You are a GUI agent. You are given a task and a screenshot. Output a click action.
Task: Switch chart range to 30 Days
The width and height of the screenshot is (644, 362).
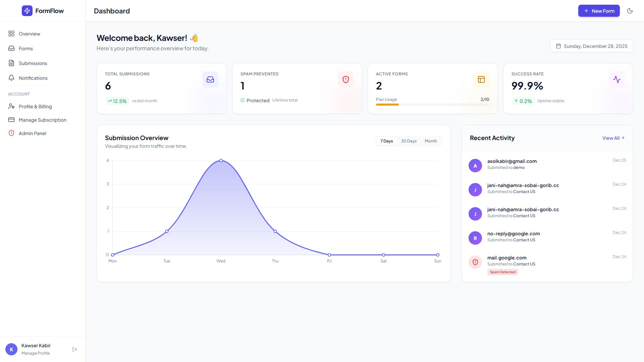point(409,141)
